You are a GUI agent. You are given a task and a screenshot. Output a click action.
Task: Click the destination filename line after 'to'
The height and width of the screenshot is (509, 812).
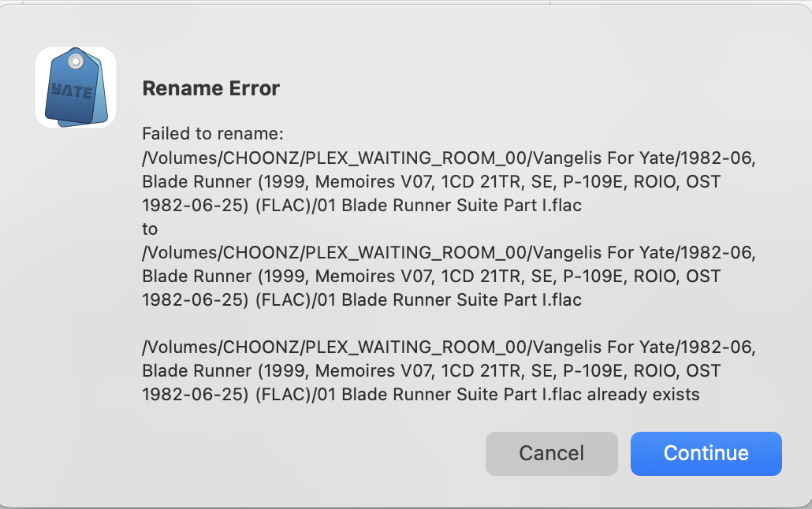pos(362,300)
